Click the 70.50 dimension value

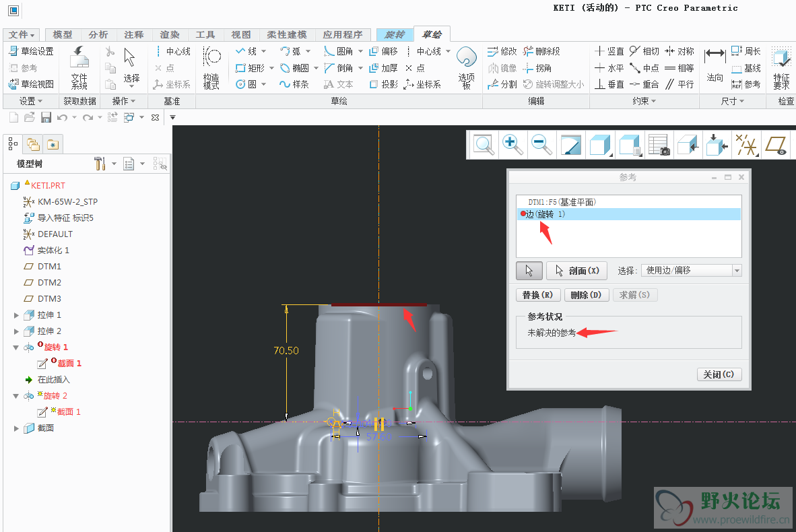pyautogui.click(x=286, y=351)
